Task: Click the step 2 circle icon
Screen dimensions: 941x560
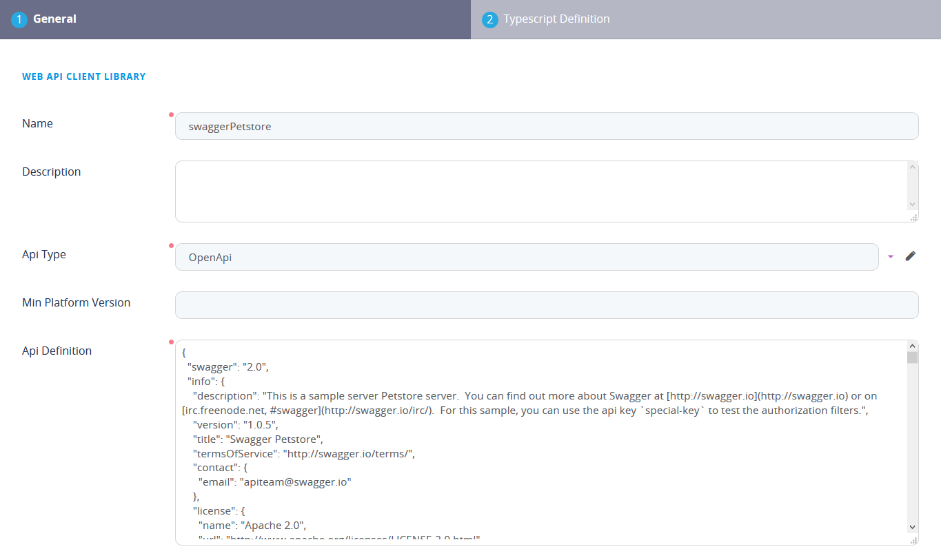Action: (489, 19)
